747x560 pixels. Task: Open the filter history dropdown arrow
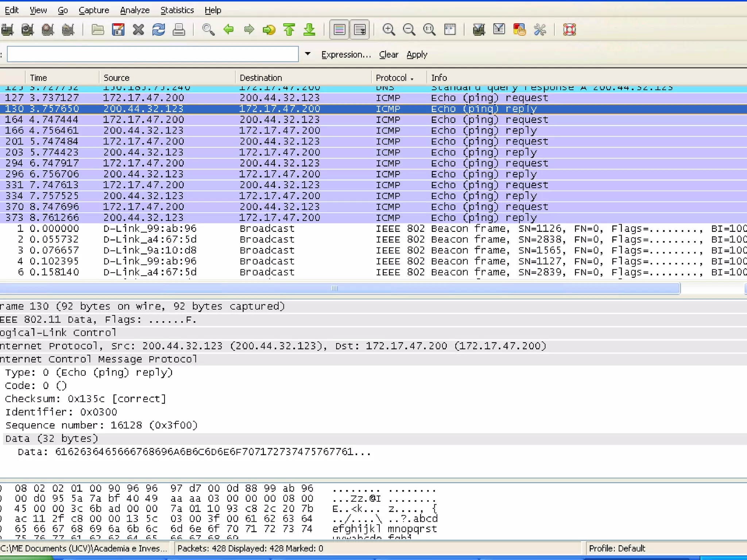307,54
